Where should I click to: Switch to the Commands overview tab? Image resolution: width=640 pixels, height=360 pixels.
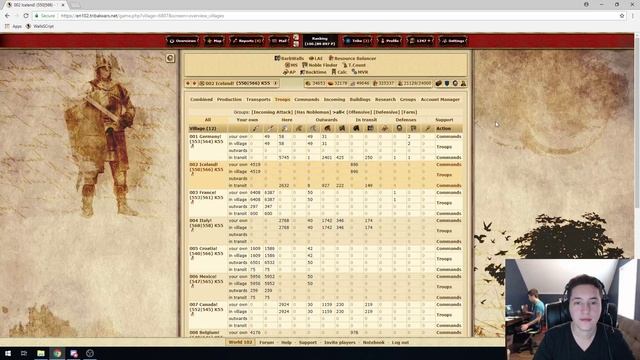[x=307, y=100]
